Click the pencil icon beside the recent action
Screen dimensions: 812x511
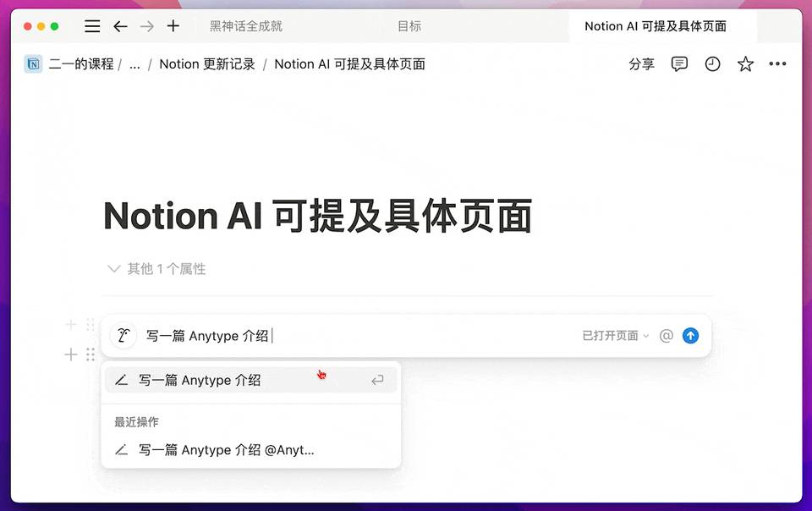(121, 450)
